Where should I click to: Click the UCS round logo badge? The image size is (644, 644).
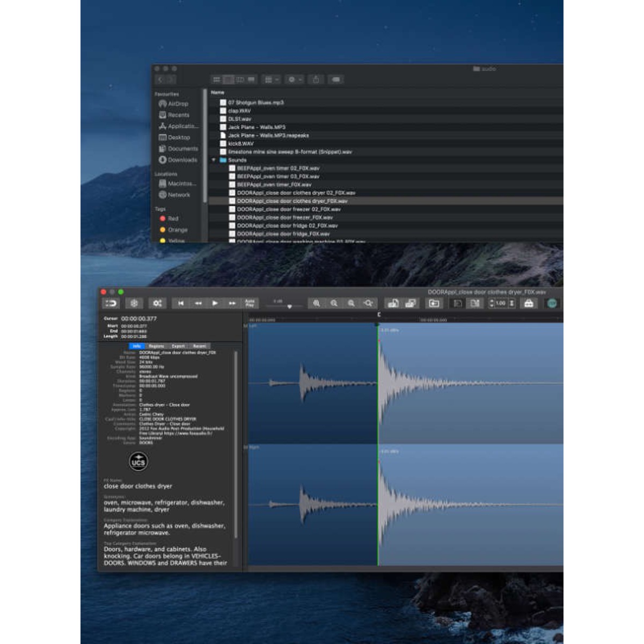138,462
